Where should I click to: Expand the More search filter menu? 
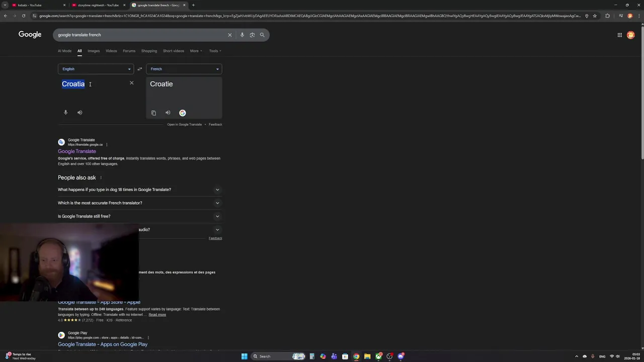(x=196, y=51)
